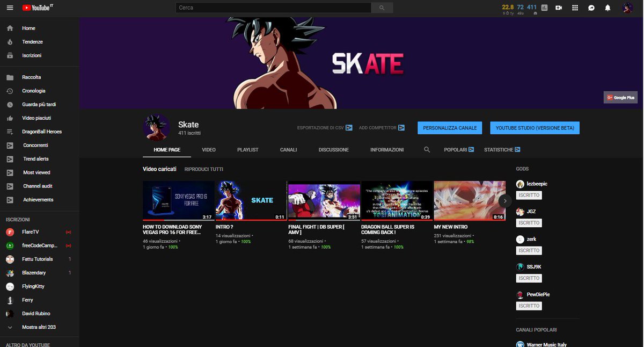The image size is (644, 347).
Task: Click ESPORTAZIONE DI CSV
Action: [325, 128]
